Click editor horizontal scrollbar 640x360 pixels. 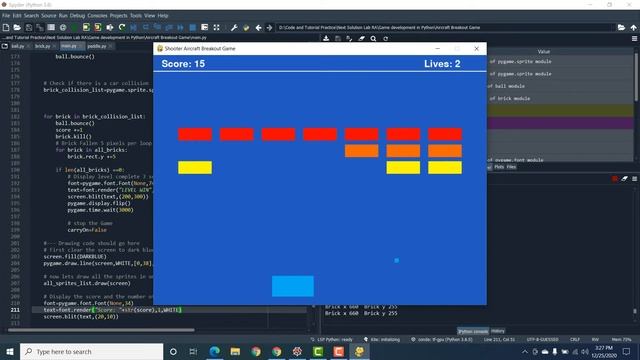click(101, 330)
